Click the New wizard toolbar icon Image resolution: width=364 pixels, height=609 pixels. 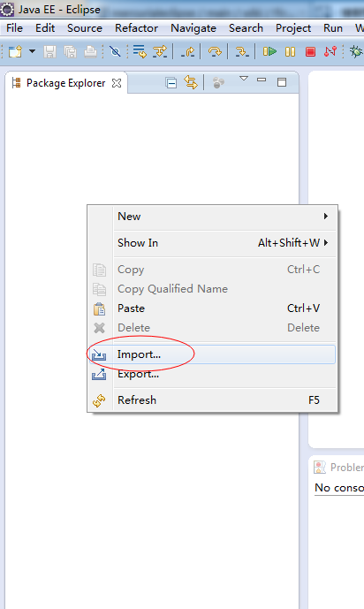[16, 51]
